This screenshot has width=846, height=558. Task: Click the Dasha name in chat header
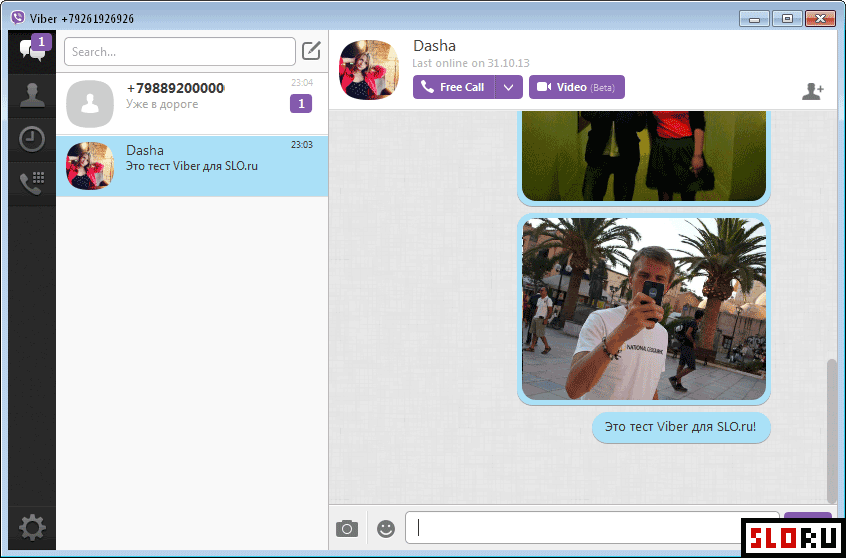[x=434, y=46]
